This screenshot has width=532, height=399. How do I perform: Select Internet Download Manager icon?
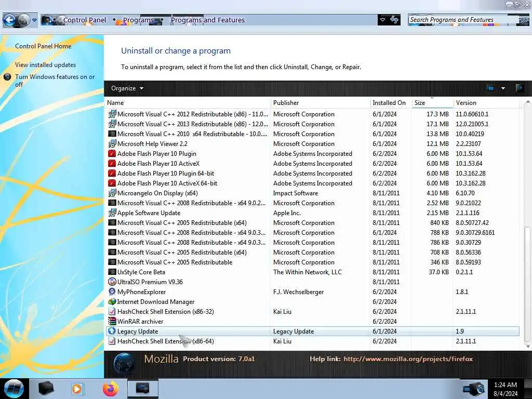coord(112,301)
